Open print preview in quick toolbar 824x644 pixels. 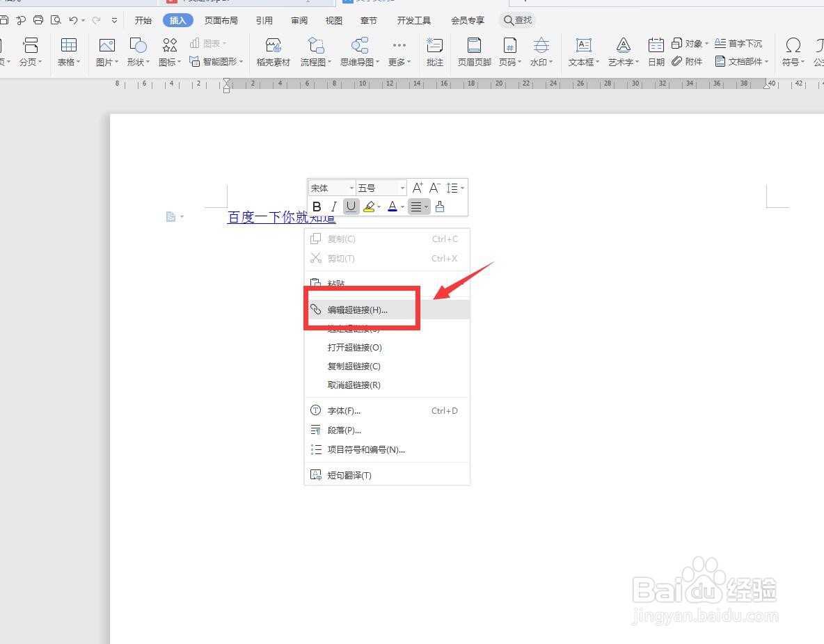[56, 20]
